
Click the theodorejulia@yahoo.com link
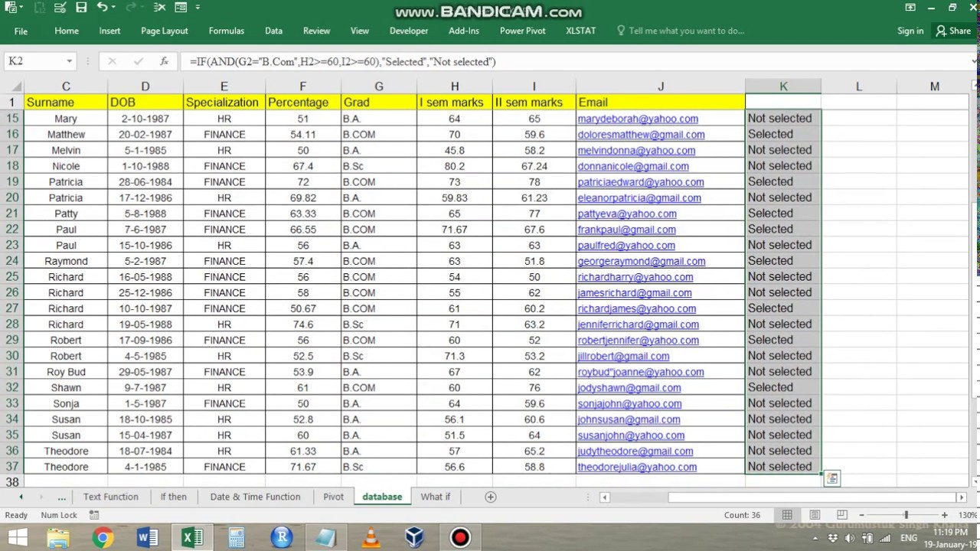coord(637,467)
